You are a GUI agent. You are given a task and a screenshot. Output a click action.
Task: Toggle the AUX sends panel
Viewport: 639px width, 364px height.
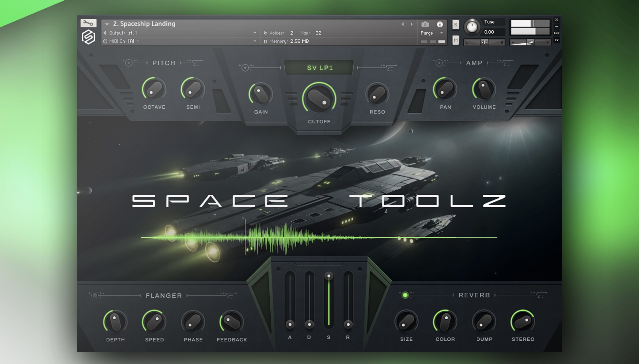(557, 33)
